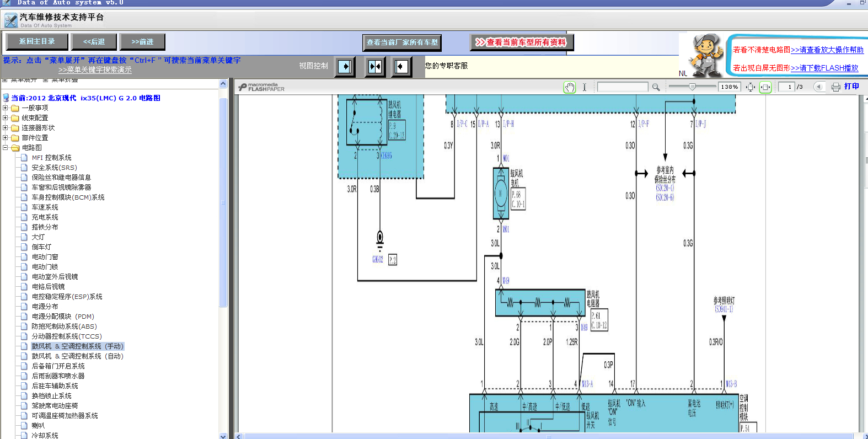
Task: Click view control right-arrow panel button
Action: [x=346, y=67]
